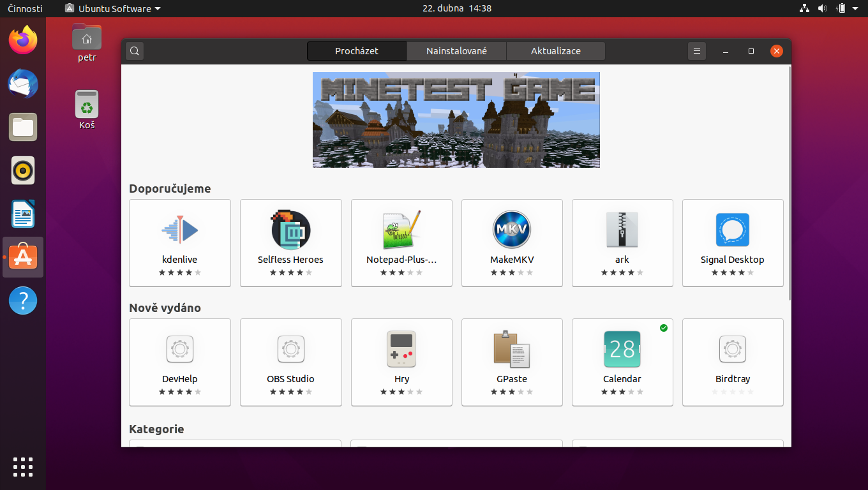This screenshot has height=490, width=868.
Task: Click the 'Kategorie' heading
Action: tap(156, 429)
